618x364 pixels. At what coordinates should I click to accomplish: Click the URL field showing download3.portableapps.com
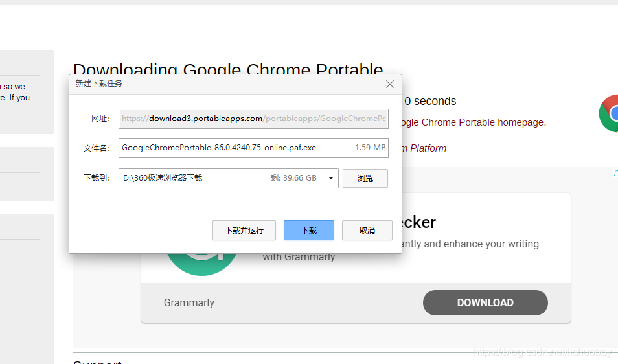pos(253,119)
